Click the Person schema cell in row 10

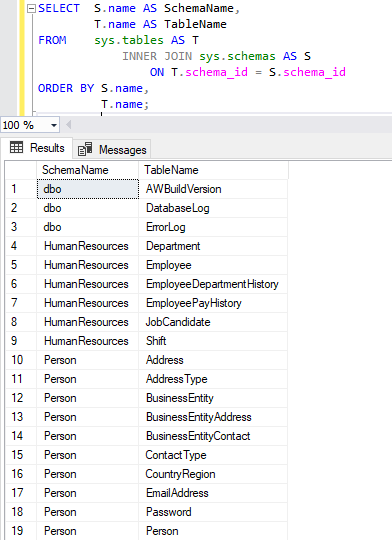(88, 360)
